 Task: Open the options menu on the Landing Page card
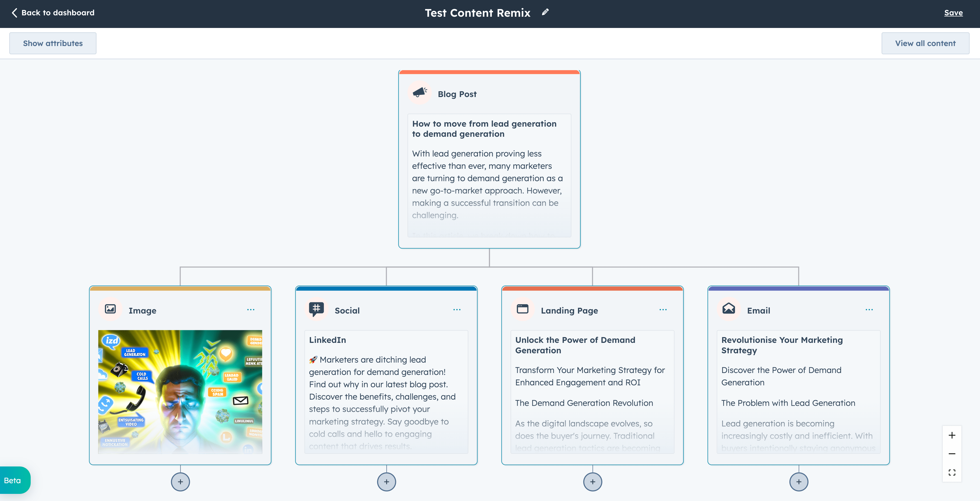663,310
